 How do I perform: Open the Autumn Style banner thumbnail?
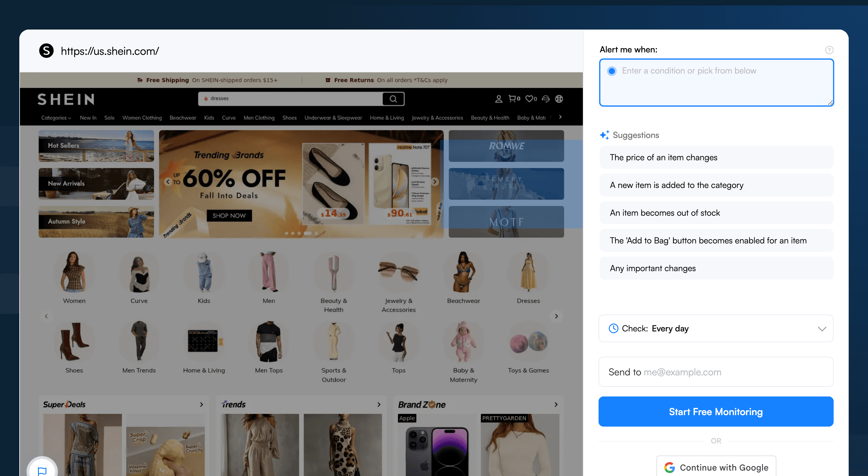(x=96, y=222)
